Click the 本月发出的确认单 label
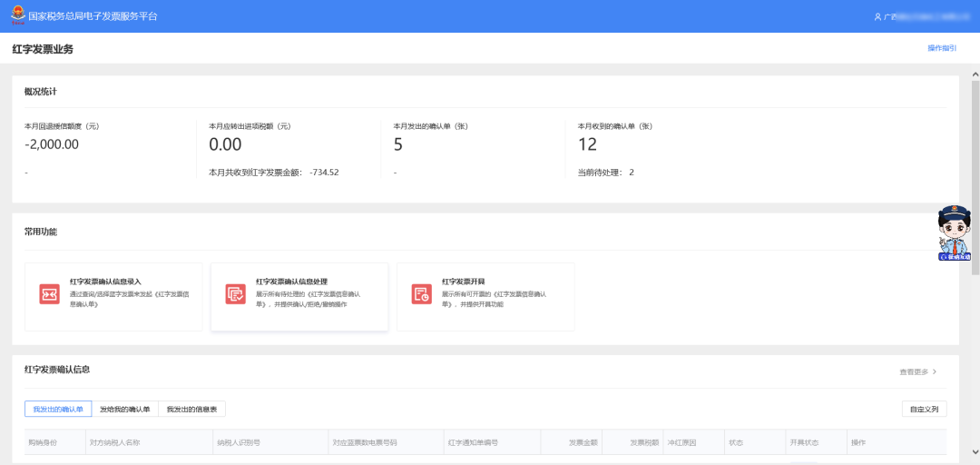Image resolution: width=980 pixels, height=465 pixels. [431, 126]
